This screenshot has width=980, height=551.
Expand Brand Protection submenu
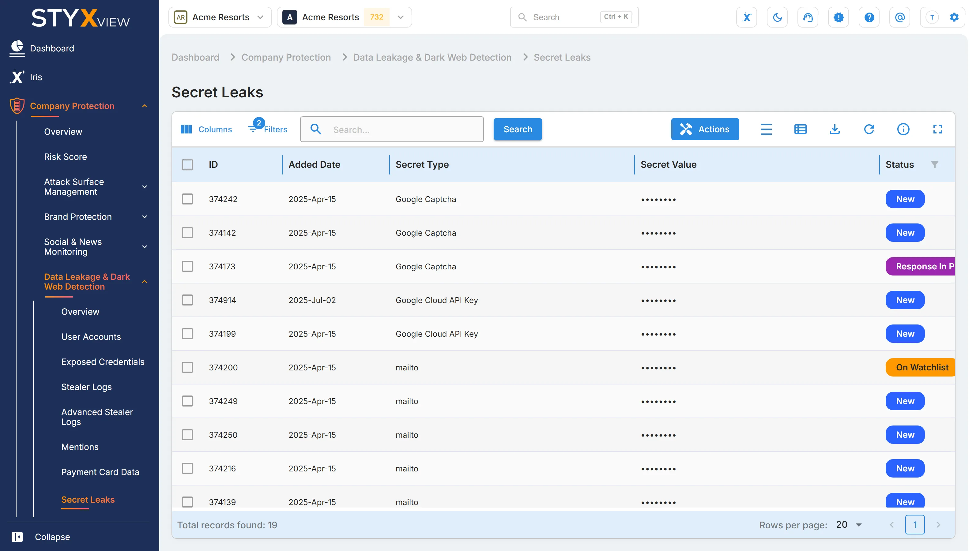tap(145, 217)
